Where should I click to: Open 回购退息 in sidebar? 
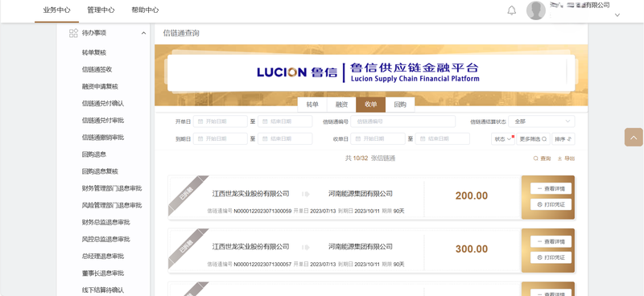click(x=94, y=154)
